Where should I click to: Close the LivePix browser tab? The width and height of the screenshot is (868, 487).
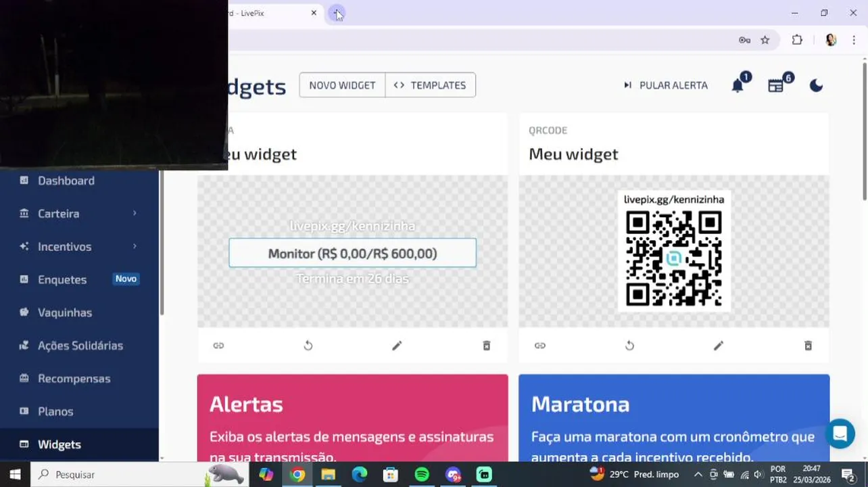(x=314, y=13)
